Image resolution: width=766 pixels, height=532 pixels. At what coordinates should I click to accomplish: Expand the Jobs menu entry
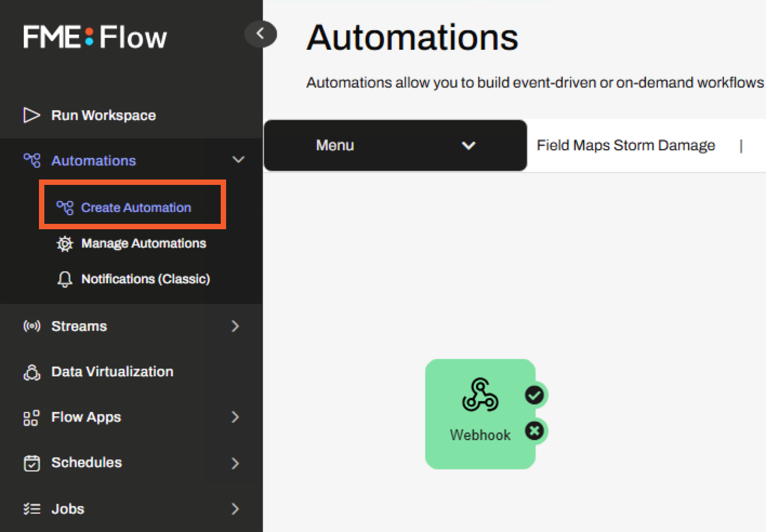(235, 509)
